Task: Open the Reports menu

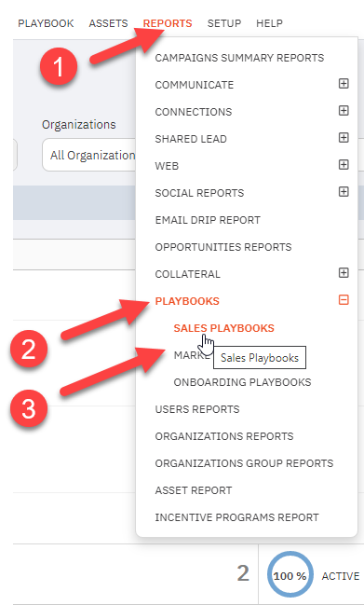Action: point(168,23)
